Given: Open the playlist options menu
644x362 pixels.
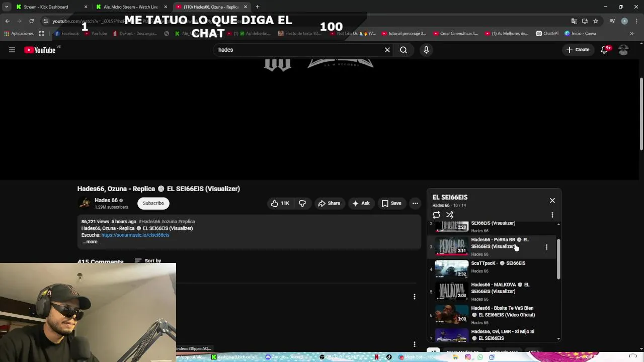Looking at the screenshot, I should pos(552,215).
